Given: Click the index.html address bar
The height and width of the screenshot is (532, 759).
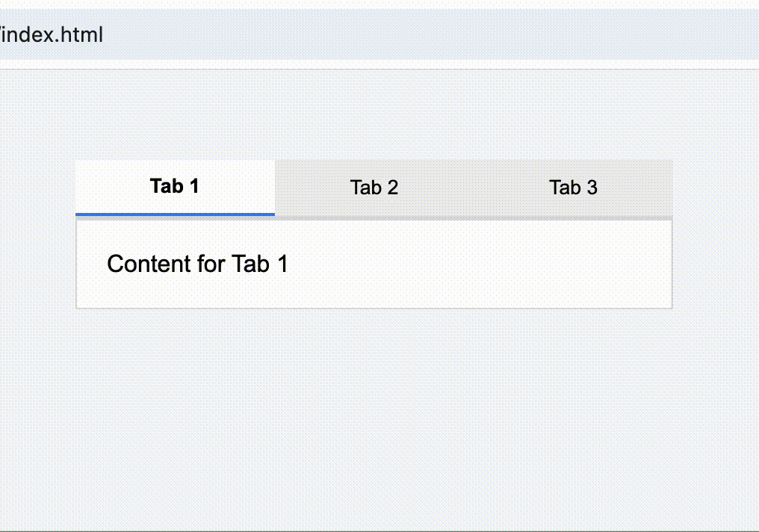Looking at the screenshot, I should 379,35.
